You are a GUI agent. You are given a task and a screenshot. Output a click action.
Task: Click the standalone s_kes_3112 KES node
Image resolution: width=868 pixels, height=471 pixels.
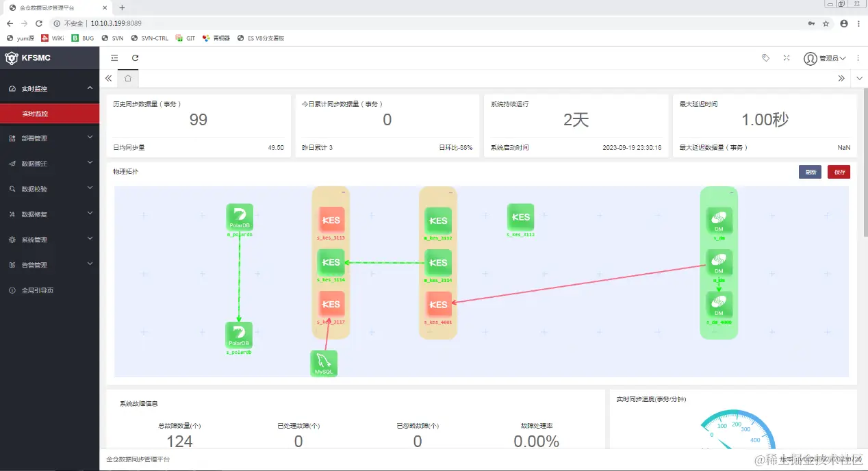tap(520, 217)
